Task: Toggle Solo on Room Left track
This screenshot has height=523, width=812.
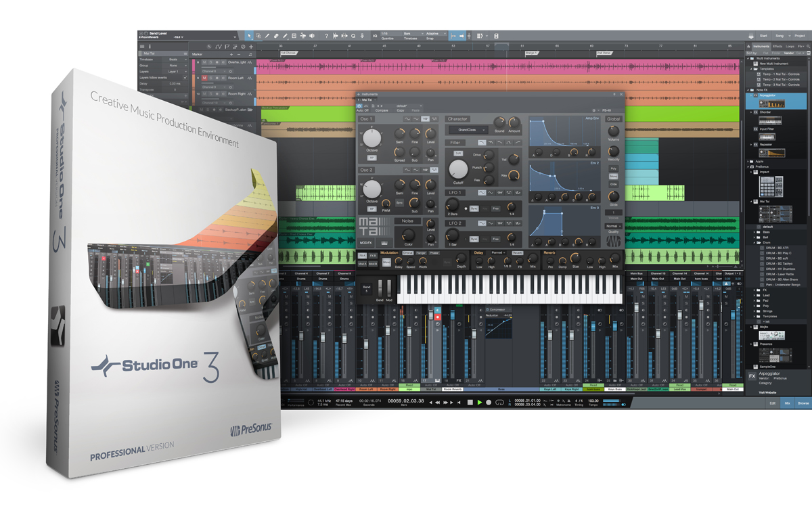Action: pos(210,78)
